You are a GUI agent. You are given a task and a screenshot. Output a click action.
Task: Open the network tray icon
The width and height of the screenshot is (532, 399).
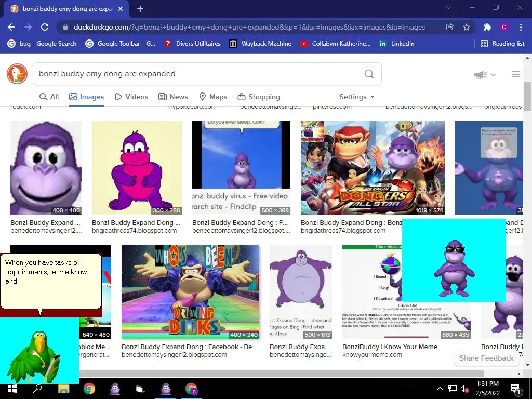[453, 389]
